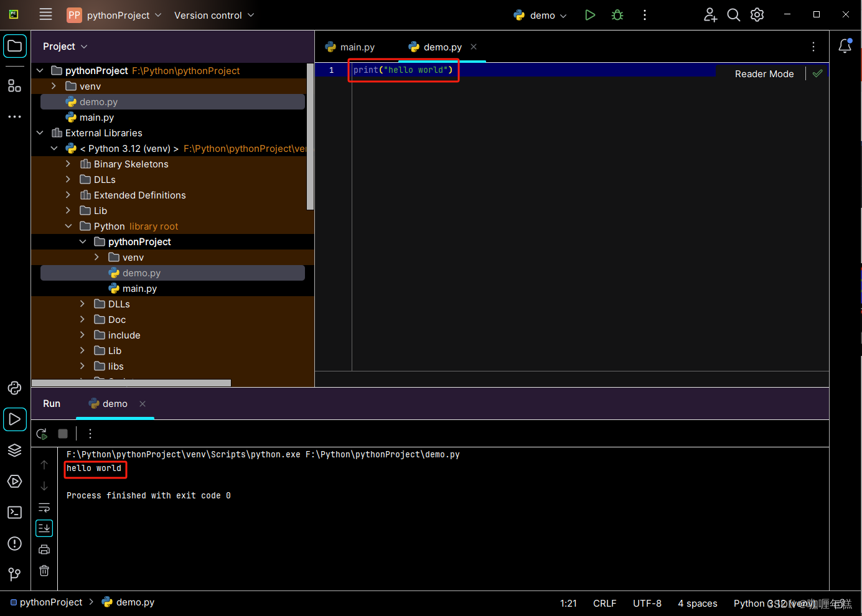862x616 pixels.
Task: Open the main hamburger menu
Action: click(45, 14)
